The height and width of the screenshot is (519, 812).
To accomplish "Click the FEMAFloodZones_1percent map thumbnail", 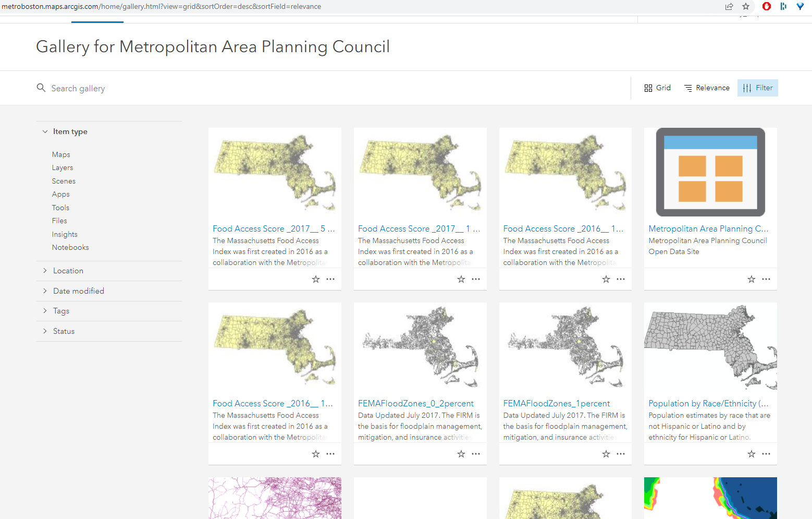I will pyautogui.click(x=565, y=347).
